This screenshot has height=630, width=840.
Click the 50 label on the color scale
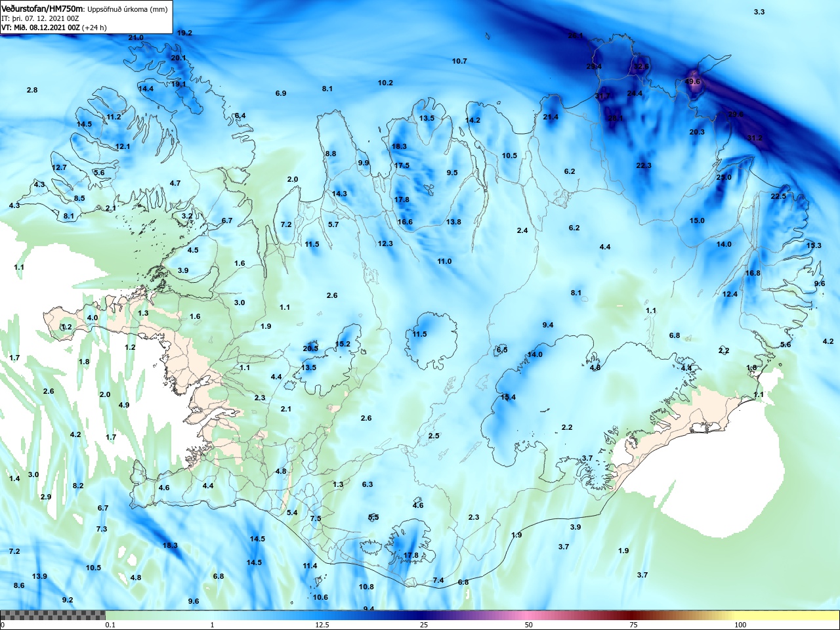[529, 625]
